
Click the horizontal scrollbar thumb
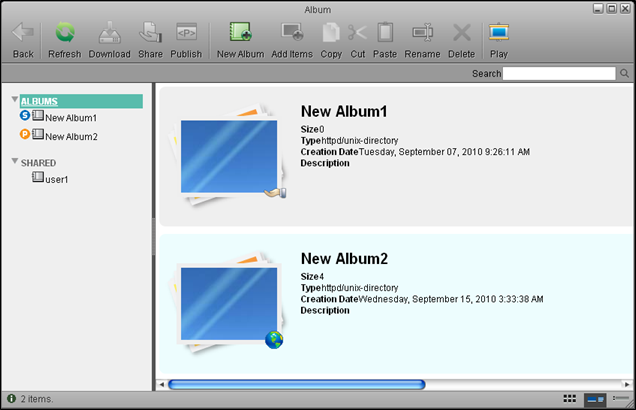[x=296, y=384]
